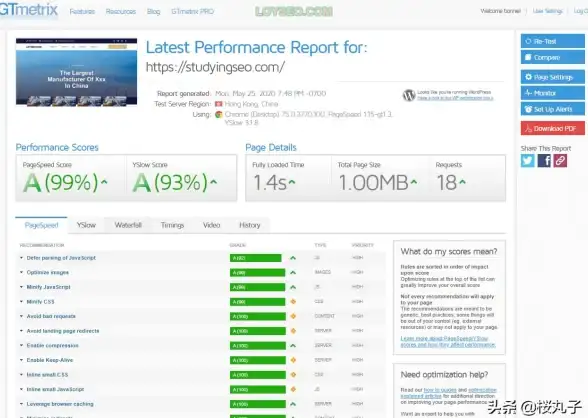Open the Timings tab

pos(172,225)
